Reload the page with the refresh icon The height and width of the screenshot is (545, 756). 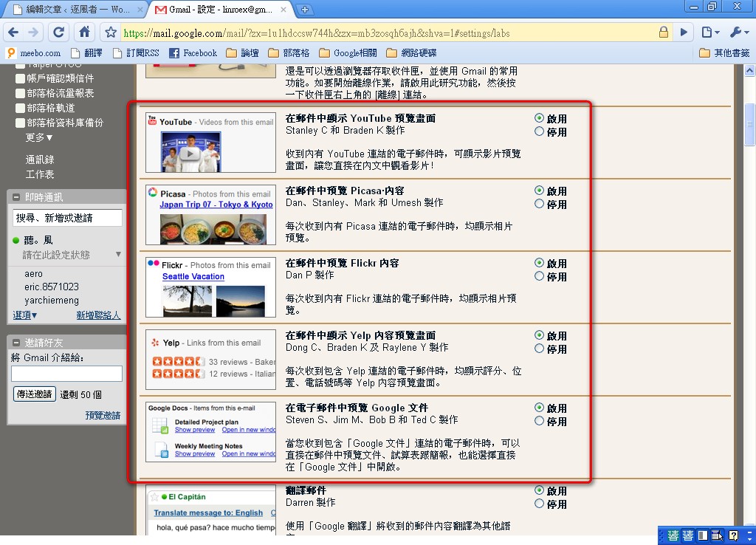(59, 32)
